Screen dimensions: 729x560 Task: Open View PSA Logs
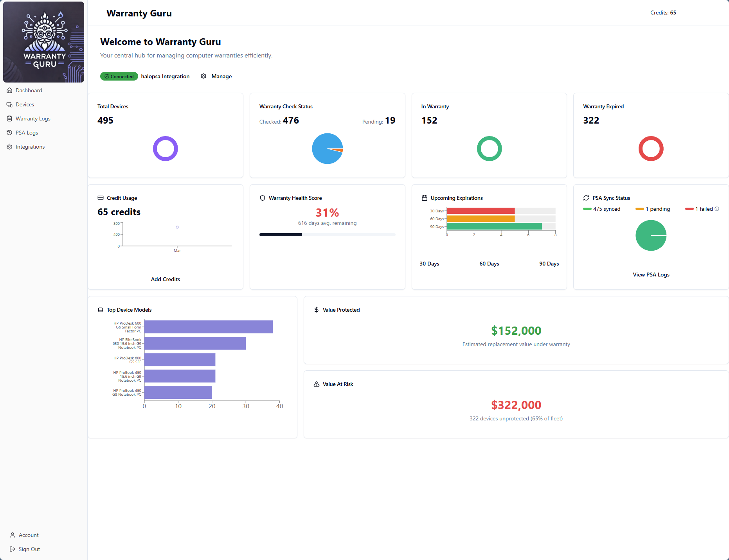tap(651, 274)
